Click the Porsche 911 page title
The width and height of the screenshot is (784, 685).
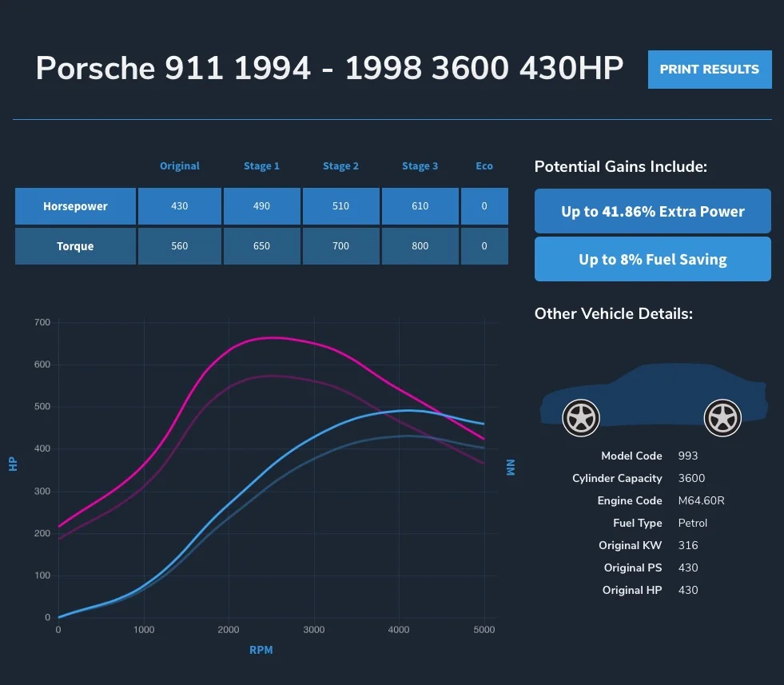point(329,67)
